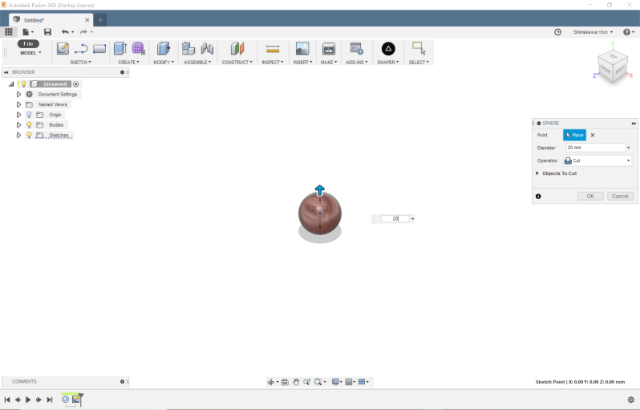The height and width of the screenshot is (410, 640).
Task: Click the New Component assemble icon
Action: click(x=188, y=49)
